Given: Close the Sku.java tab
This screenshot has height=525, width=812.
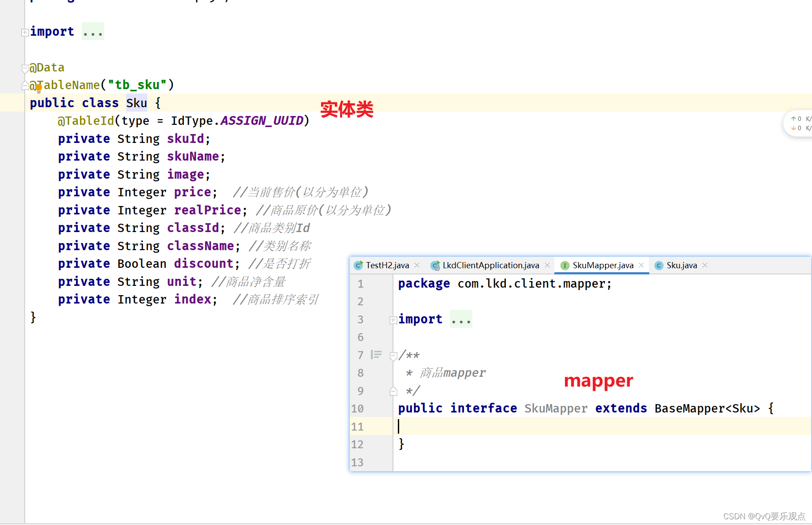Looking at the screenshot, I should click(705, 265).
